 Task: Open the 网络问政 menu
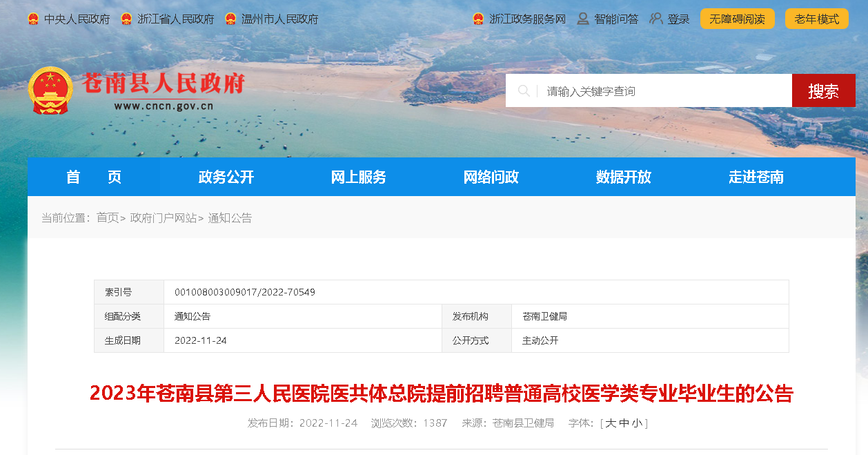pyautogui.click(x=491, y=177)
